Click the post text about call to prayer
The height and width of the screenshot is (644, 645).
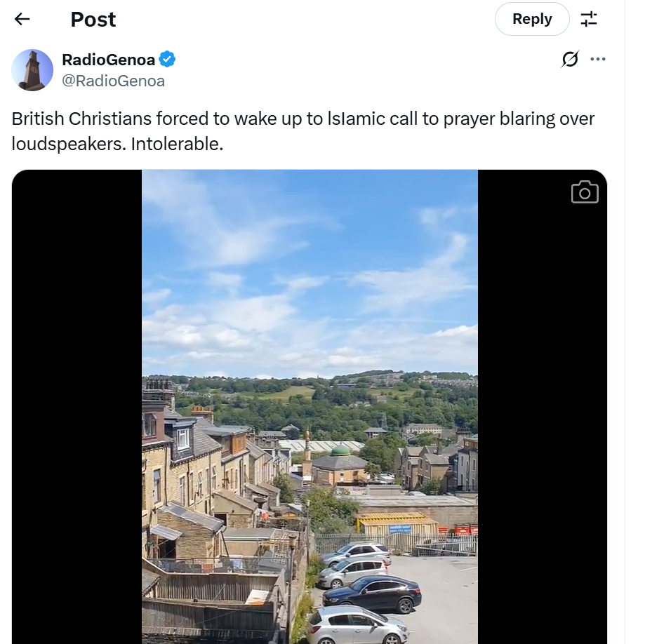point(302,119)
